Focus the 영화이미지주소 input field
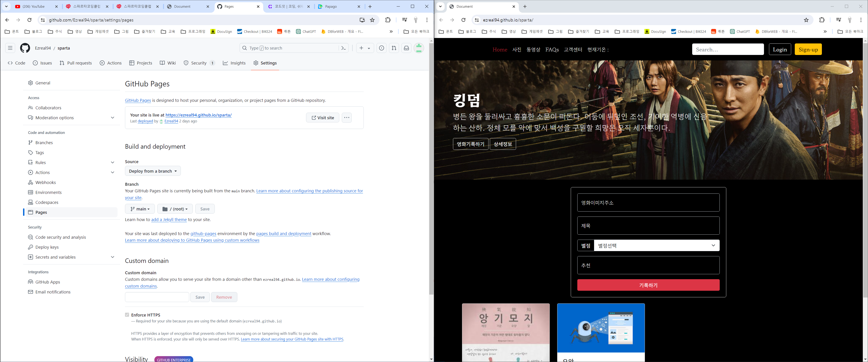The image size is (868, 362). point(648,202)
